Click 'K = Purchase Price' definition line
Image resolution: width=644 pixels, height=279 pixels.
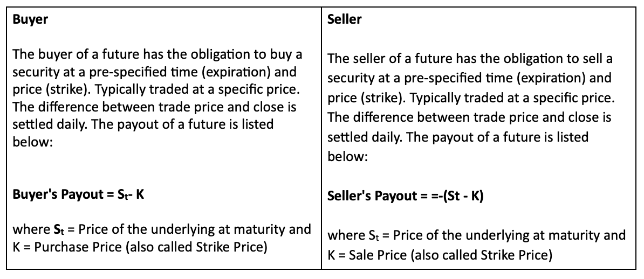(140, 247)
